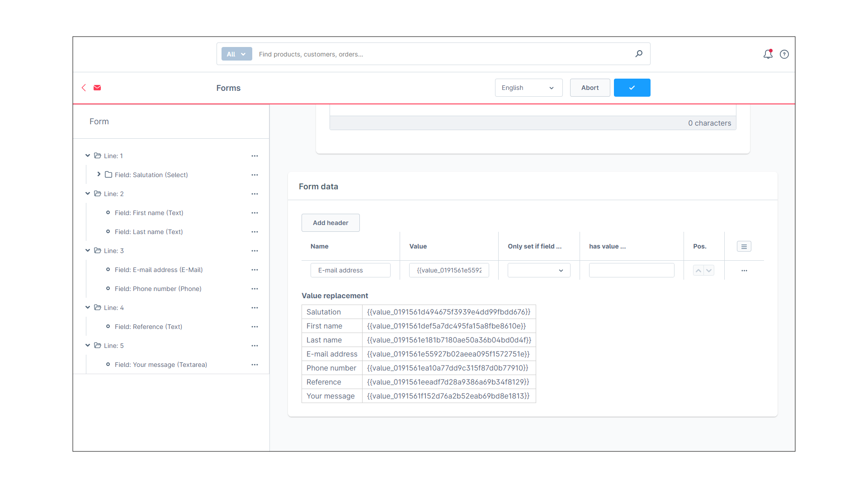Click the search magnifier icon
This screenshot has width=868, height=488.
tap(639, 54)
